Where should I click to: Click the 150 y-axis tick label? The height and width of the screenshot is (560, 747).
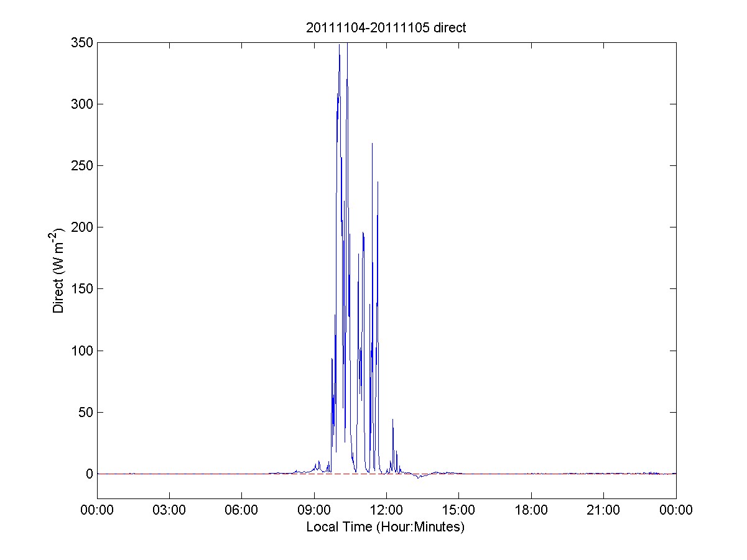click(x=83, y=289)
